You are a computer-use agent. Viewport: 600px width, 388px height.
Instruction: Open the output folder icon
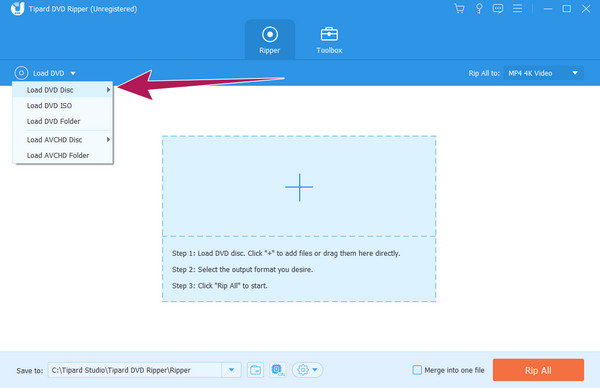pos(255,370)
